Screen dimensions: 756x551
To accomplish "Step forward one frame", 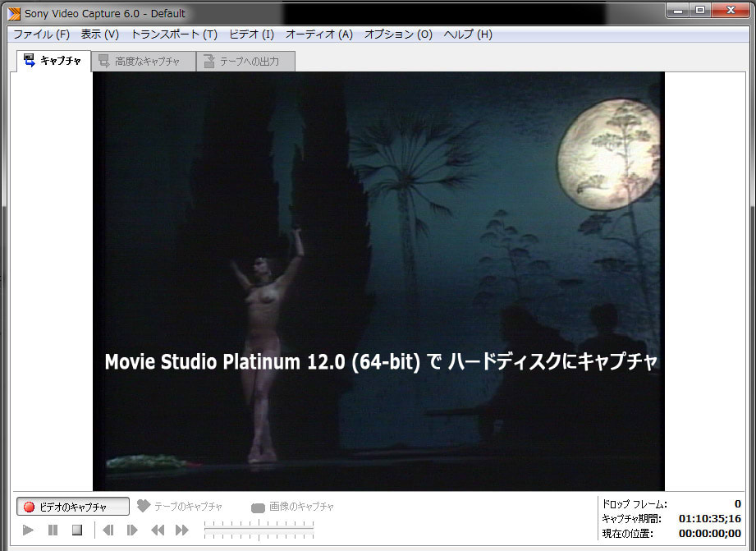I will pos(132,530).
